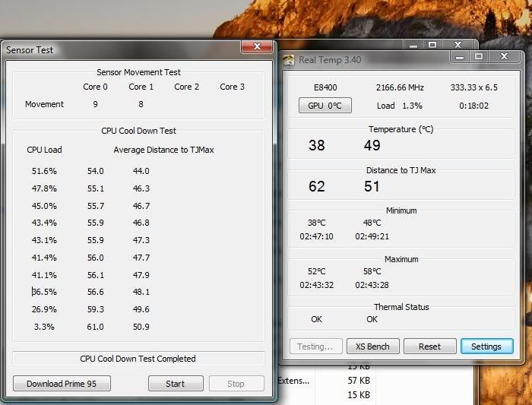Click the 47.8% CPU load row

(44, 188)
